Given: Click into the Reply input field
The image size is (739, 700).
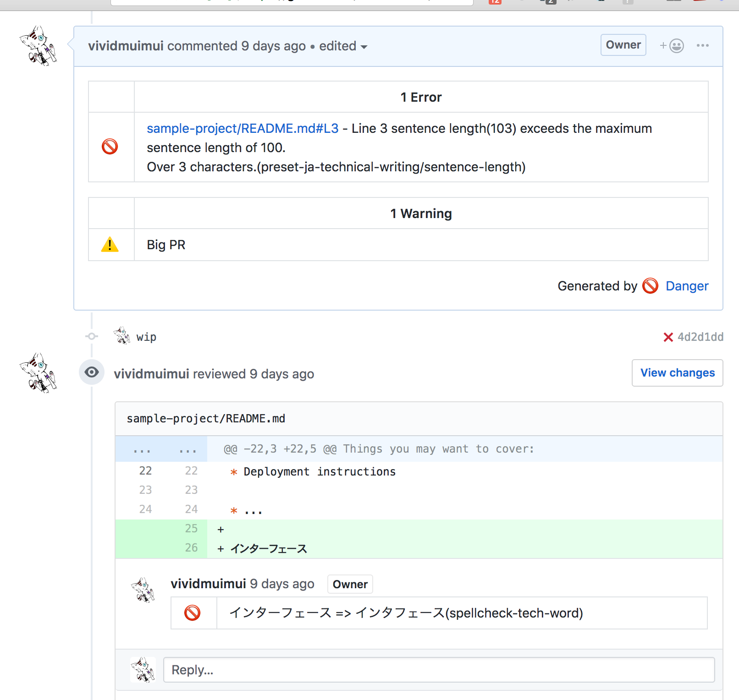Looking at the screenshot, I should coord(439,670).
